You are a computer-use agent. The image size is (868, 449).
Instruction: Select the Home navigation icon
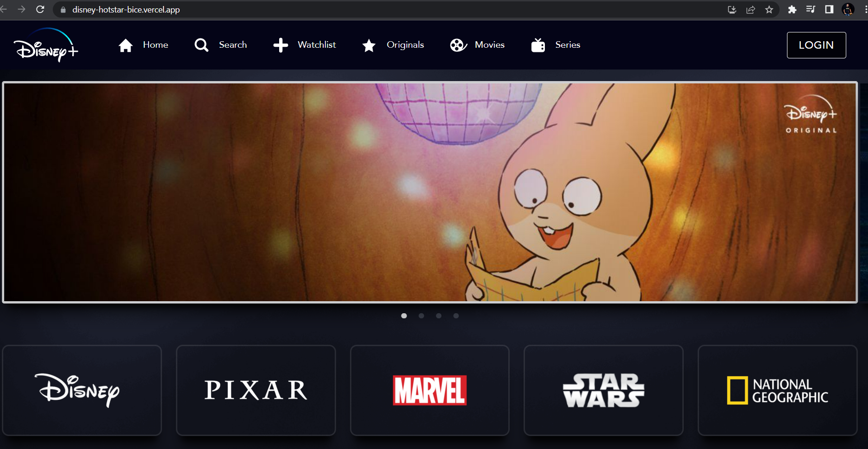125,44
